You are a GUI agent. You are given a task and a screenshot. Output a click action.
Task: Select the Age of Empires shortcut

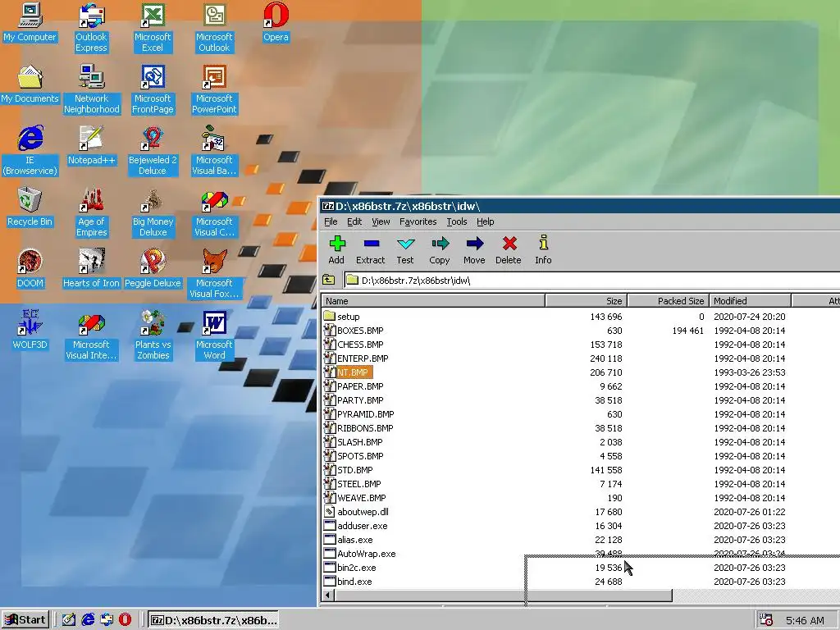point(92,212)
